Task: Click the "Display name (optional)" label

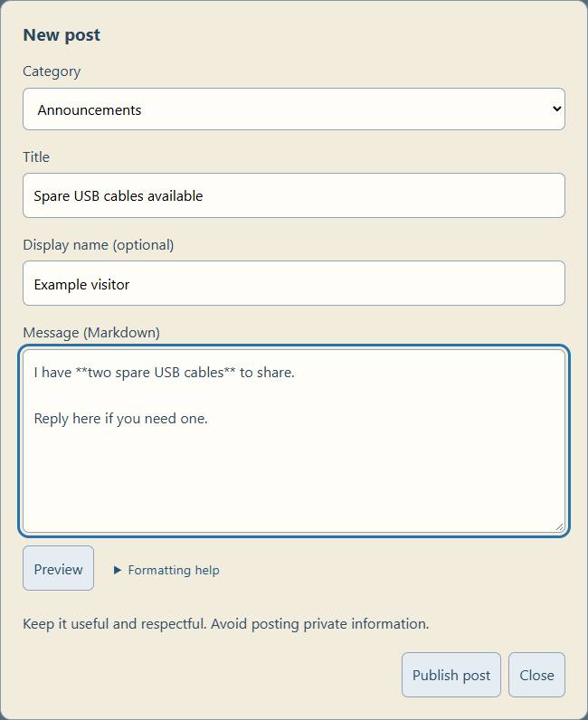Action: click(99, 245)
